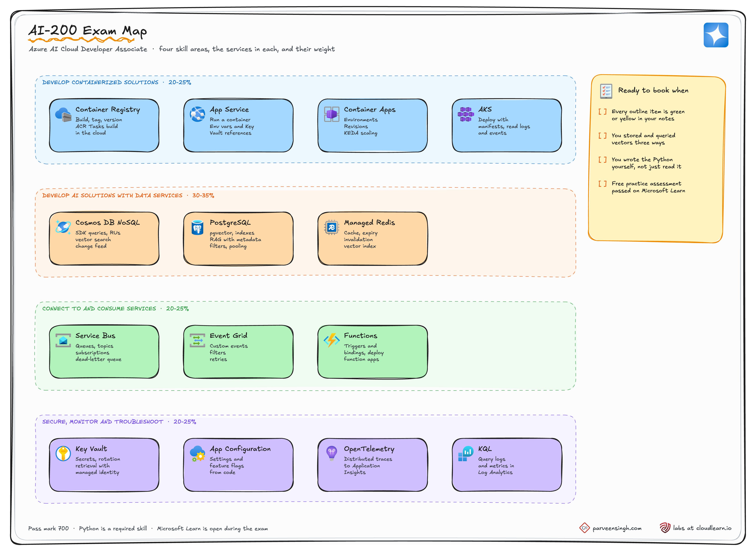Image resolution: width=756 pixels, height=555 pixels.
Task: Select the Event Grid card title
Action: (x=228, y=336)
